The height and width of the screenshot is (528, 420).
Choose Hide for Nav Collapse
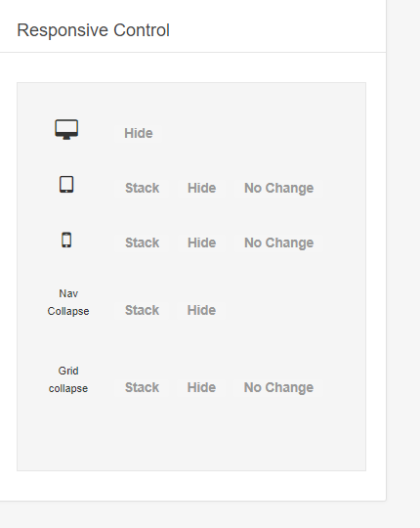tap(201, 310)
